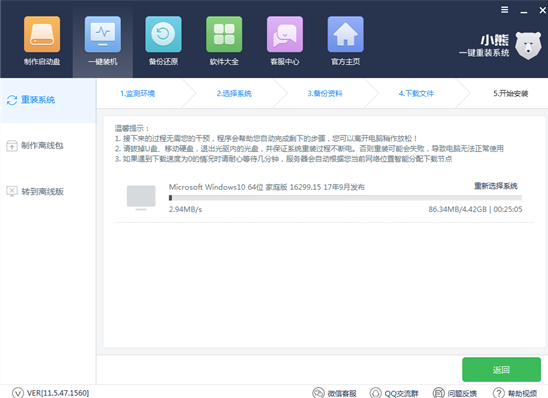Close the 小熊 installer window
Viewport: 548px width, 398px height.
pyautogui.click(x=542, y=10)
